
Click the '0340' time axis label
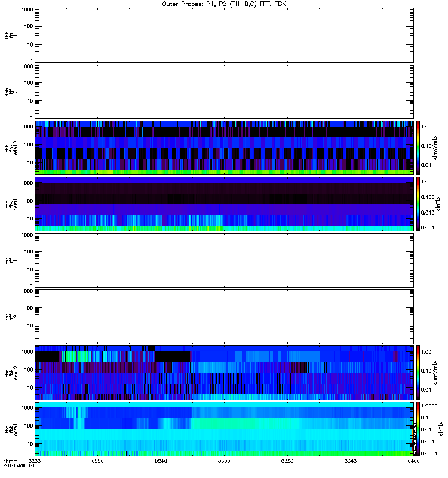(351, 461)
